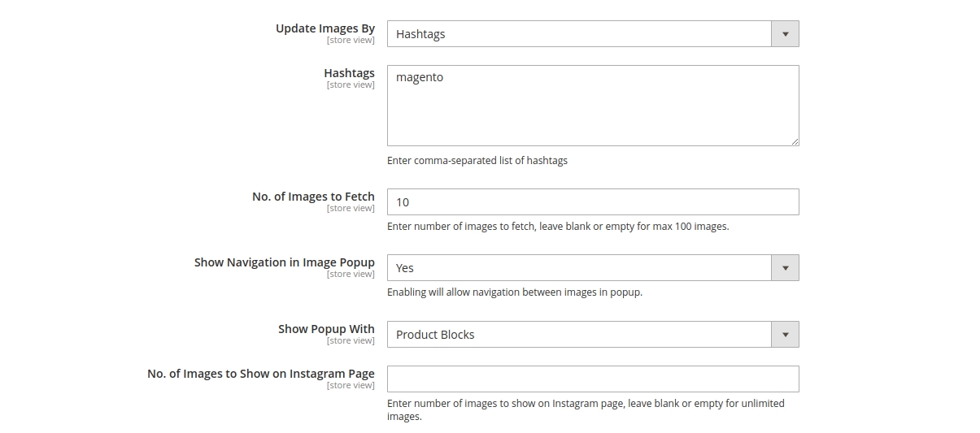
Task: Click the arrow button on Show Popup With
Action: [x=785, y=335]
